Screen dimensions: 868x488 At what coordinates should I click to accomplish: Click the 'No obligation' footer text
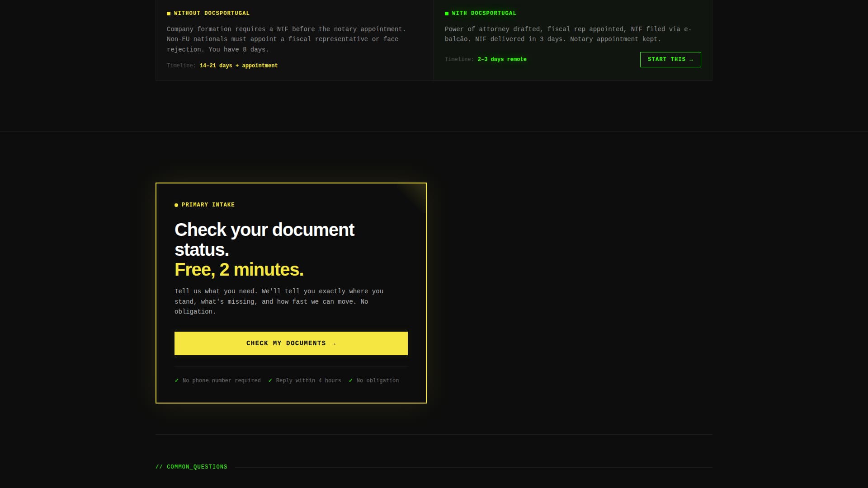[x=377, y=380]
